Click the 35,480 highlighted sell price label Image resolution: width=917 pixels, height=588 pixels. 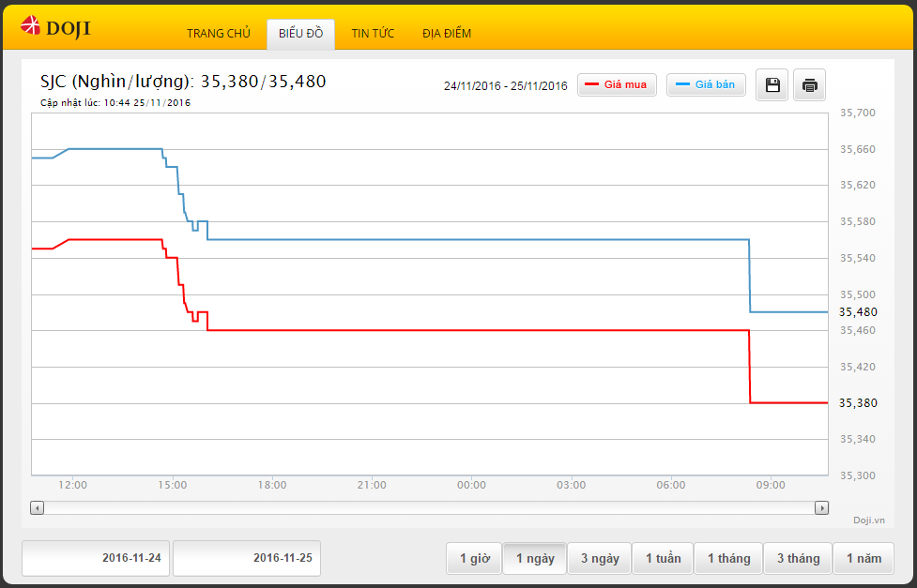(x=858, y=312)
